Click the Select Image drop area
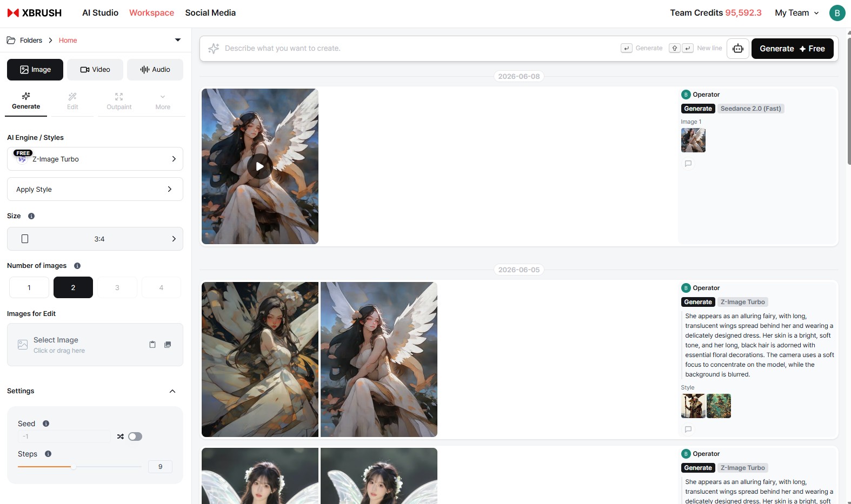 [95, 345]
